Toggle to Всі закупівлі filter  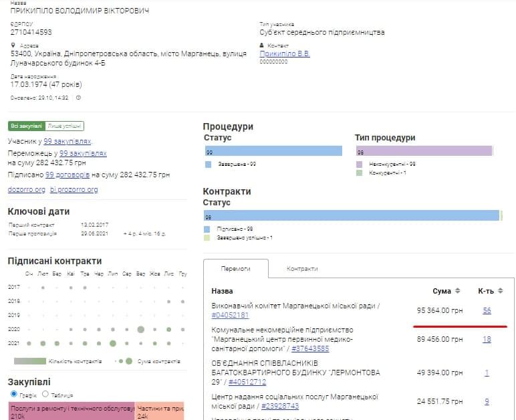[26, 126]
